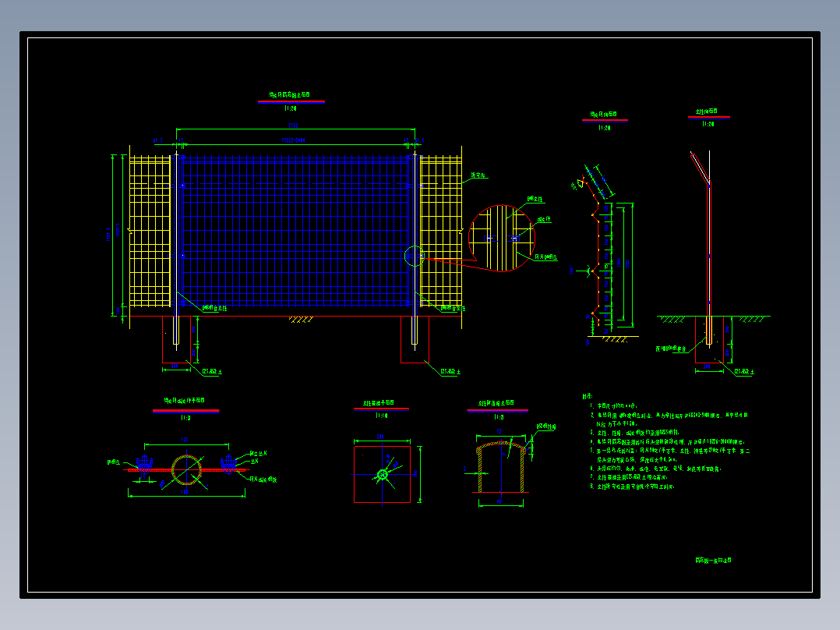The image size is (840, 630).
Task: Select the green detail circle on the right fence post
Action: point(415,256)
